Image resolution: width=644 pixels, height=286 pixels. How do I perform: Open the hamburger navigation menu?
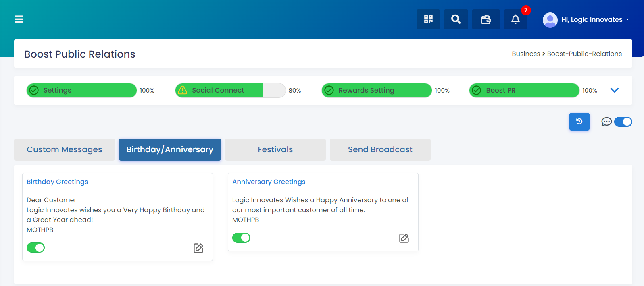pos(19,19)
